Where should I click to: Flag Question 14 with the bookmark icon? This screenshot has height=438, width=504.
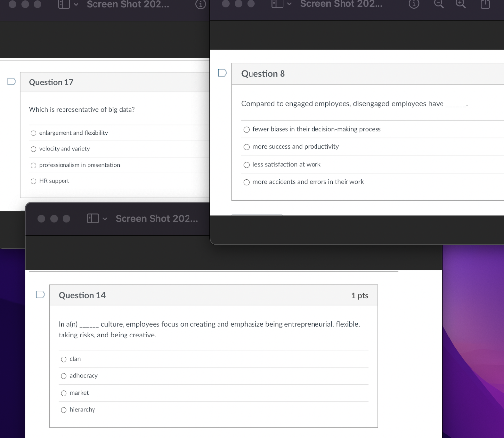coord(40,294)
